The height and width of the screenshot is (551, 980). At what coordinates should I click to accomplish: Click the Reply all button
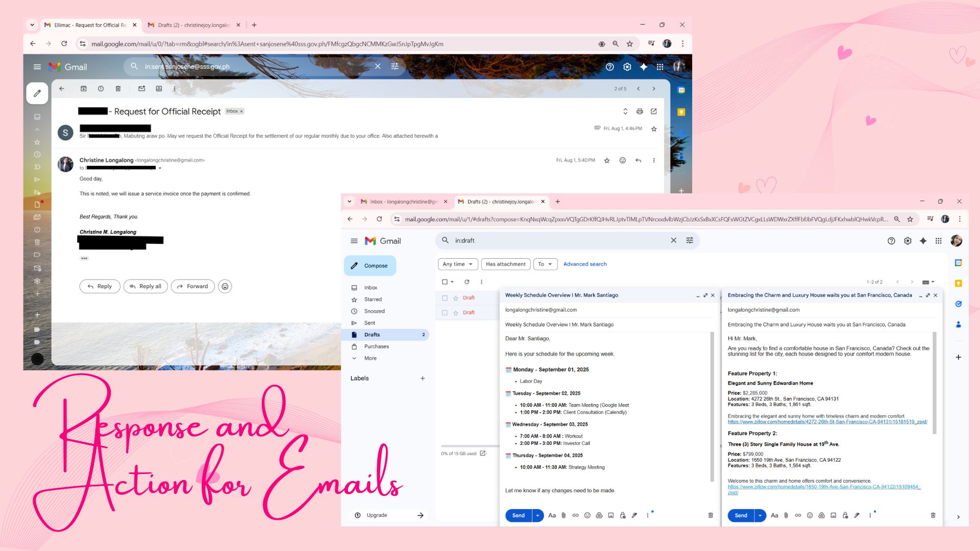[145, 287]
